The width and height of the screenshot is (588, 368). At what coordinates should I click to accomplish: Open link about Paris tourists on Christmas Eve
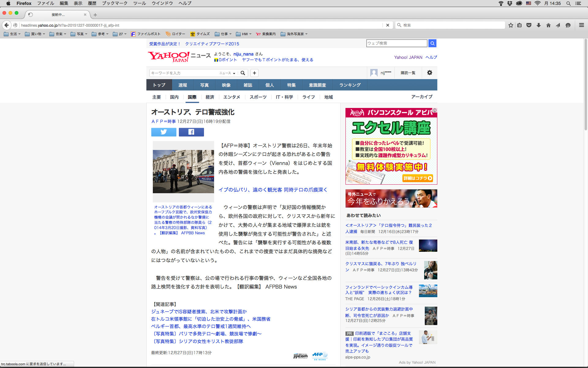pyautogui.click(x=273, y=190)
